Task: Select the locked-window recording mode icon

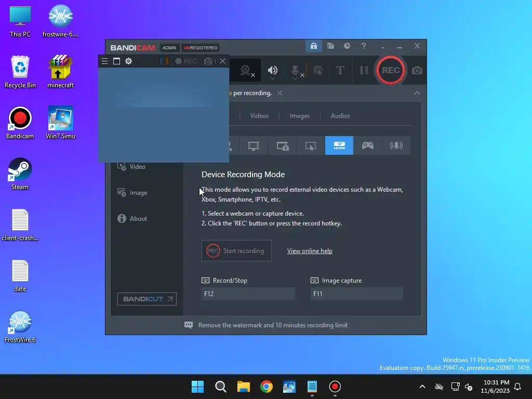Action: coord(282,145)
